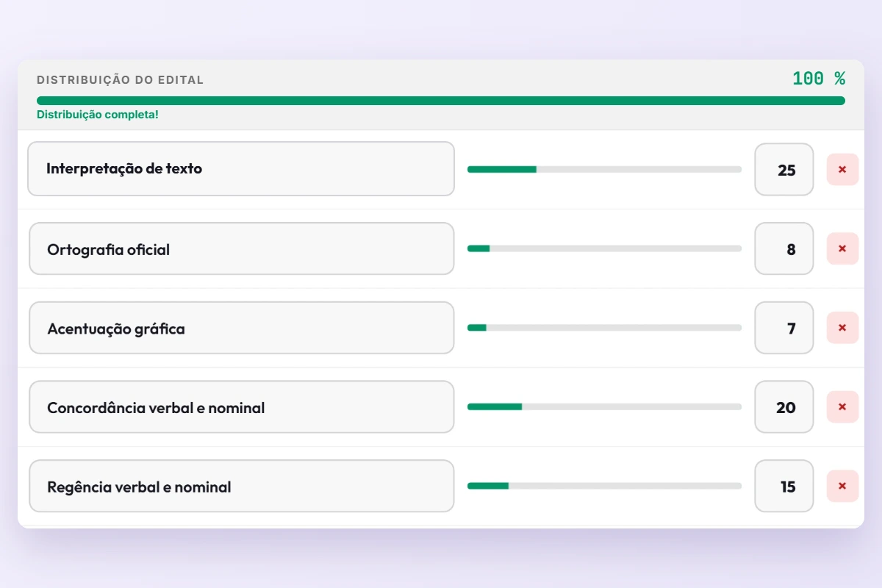Click the overall Distribuição do Edital bar

(x=441, y=101)
